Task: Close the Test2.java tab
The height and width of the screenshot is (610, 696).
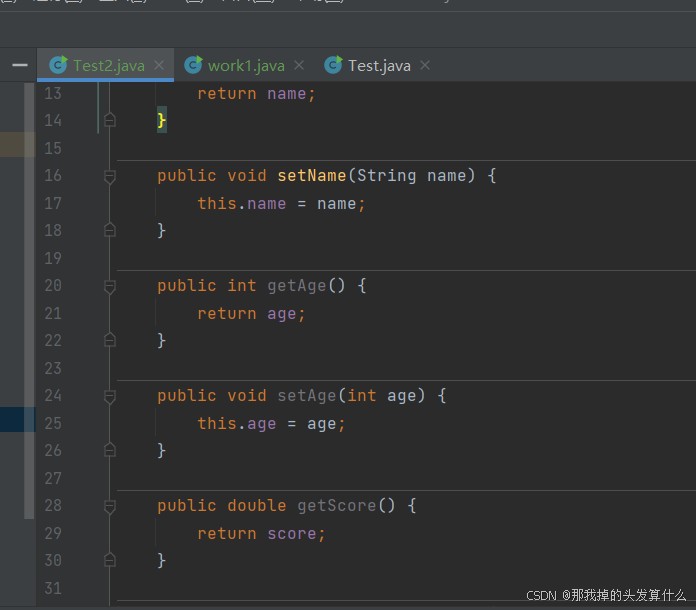Action: tap(159, 65)
